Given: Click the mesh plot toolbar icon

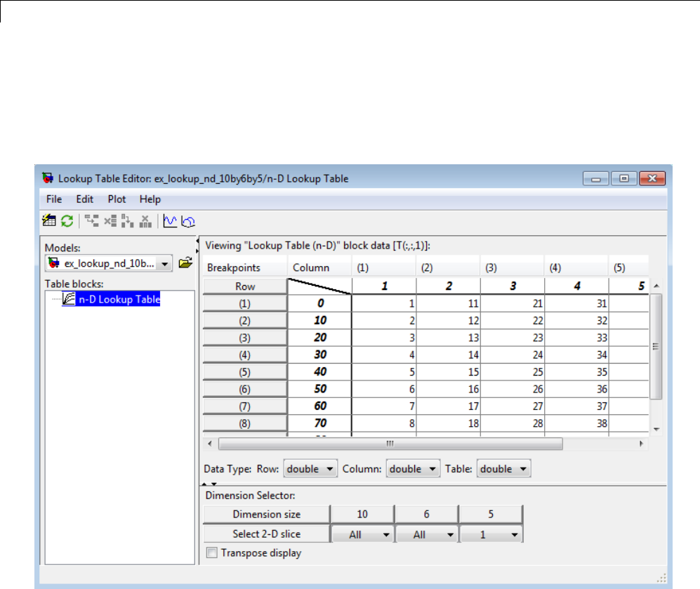Looking at the screenshot, I should click(x=187, y=221).
